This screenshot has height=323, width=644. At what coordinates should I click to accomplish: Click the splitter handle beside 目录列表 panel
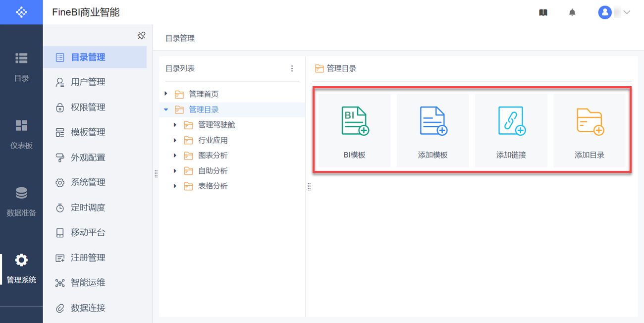156,173
